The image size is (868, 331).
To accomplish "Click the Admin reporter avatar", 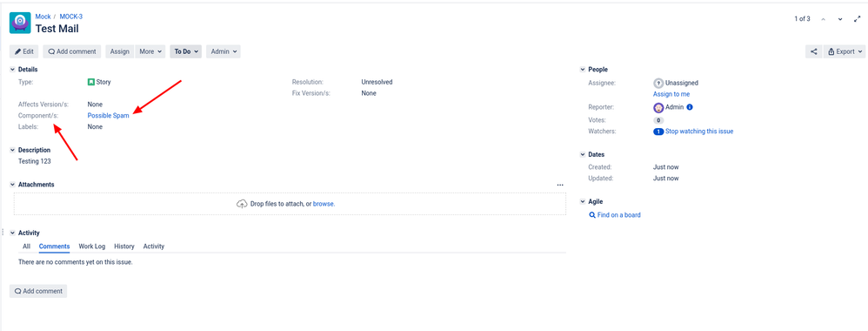I will click(x=658, y=107).
